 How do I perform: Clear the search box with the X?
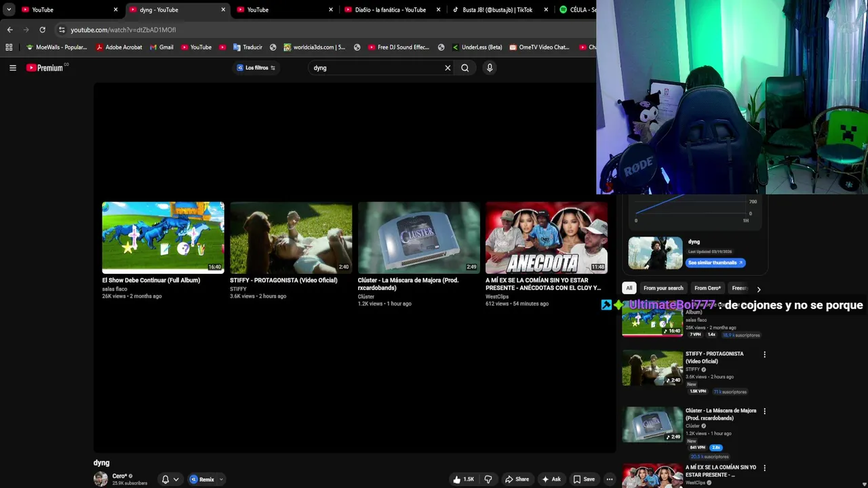448,68
